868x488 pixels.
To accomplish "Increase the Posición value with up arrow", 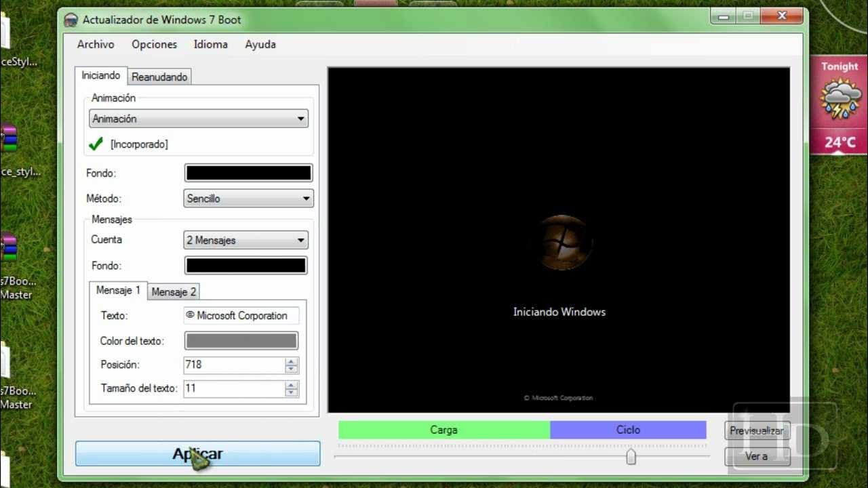I will click(x=292, y=361).
